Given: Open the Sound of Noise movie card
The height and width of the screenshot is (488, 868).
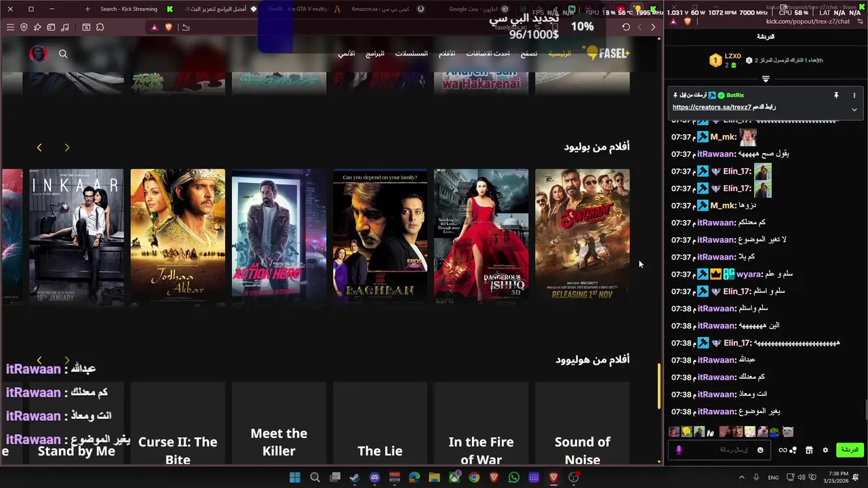Looking at the screenshot, I should [583, 423].
